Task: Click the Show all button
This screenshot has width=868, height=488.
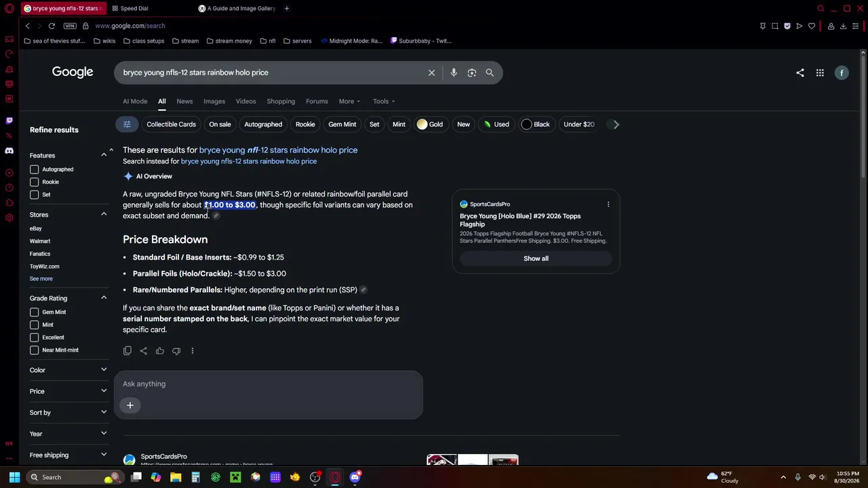Action: tap(536, 258)
